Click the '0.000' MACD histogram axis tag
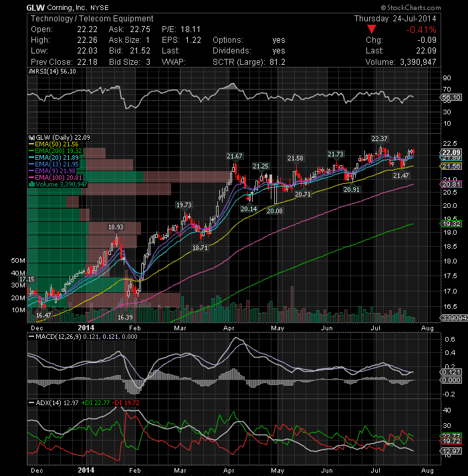This screenshot has height=476, width=468. [451, 380]
